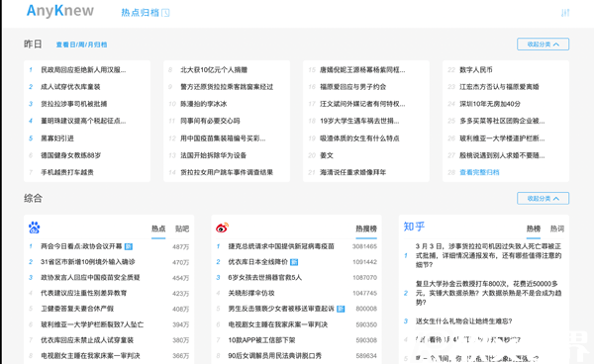Switch to the 贴吧 tab in Baidu card
Viewport: 594px width, 364px height.
[x=182, y=228]
